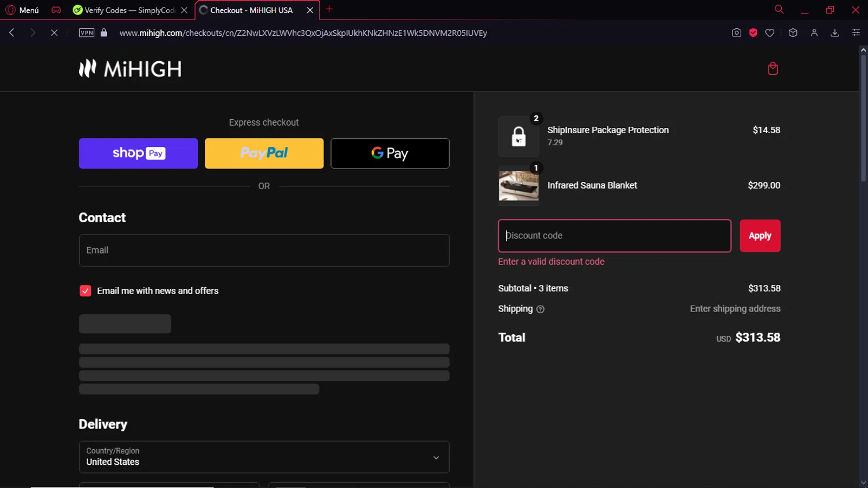Click the $299.00 price
The width and height of the screenshot is (868, 488).
[764, 185]
